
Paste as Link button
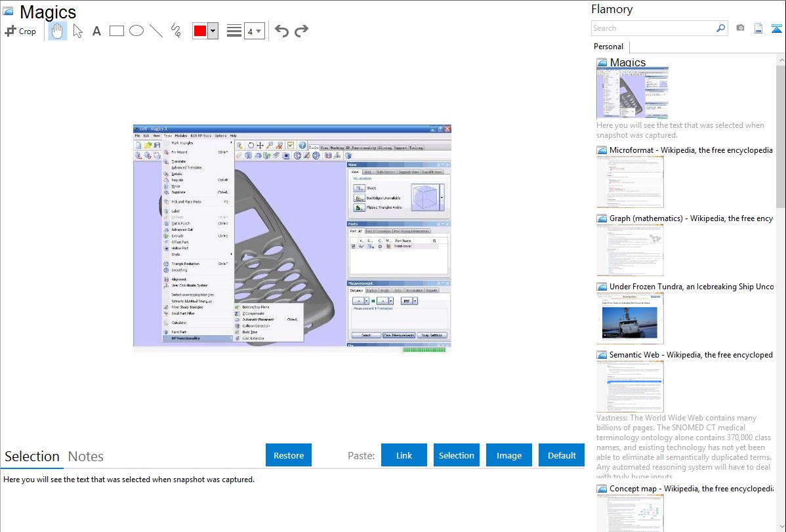(x=404, y=455)
